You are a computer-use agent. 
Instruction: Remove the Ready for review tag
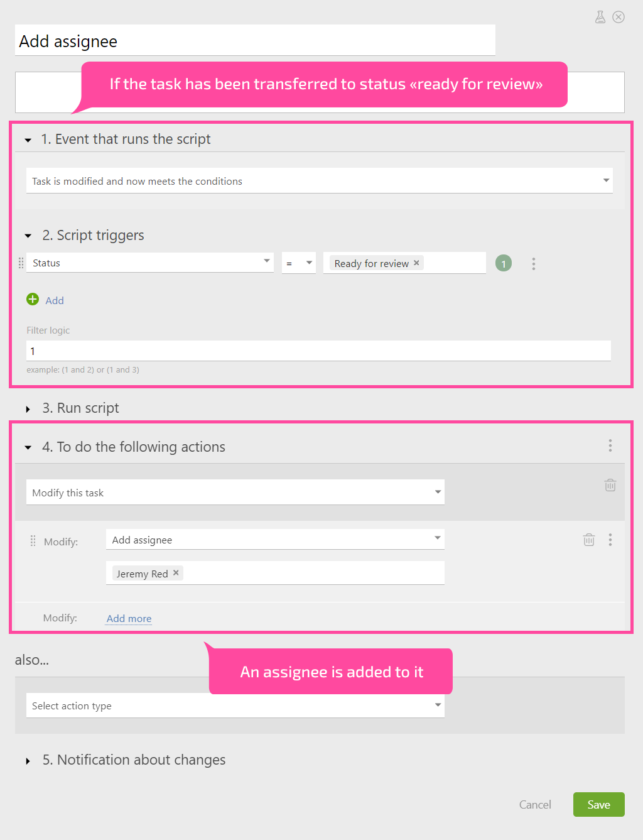(416, 263)
